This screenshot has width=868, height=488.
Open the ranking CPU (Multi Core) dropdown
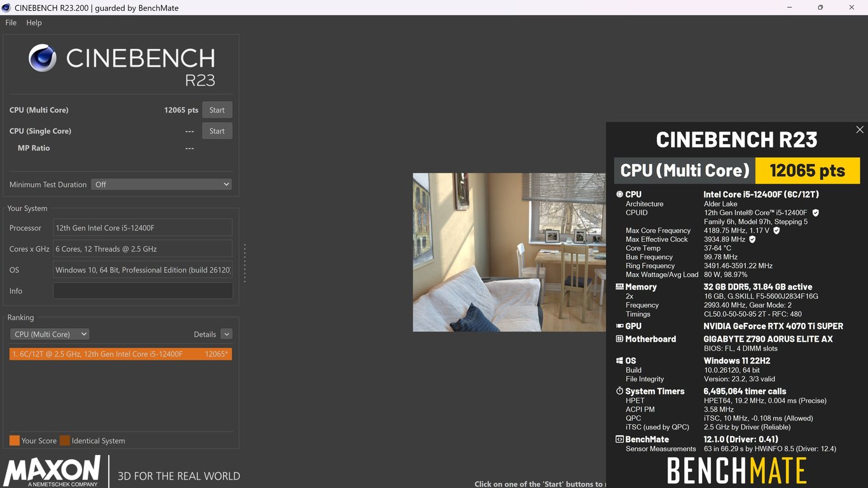(50, 334)
